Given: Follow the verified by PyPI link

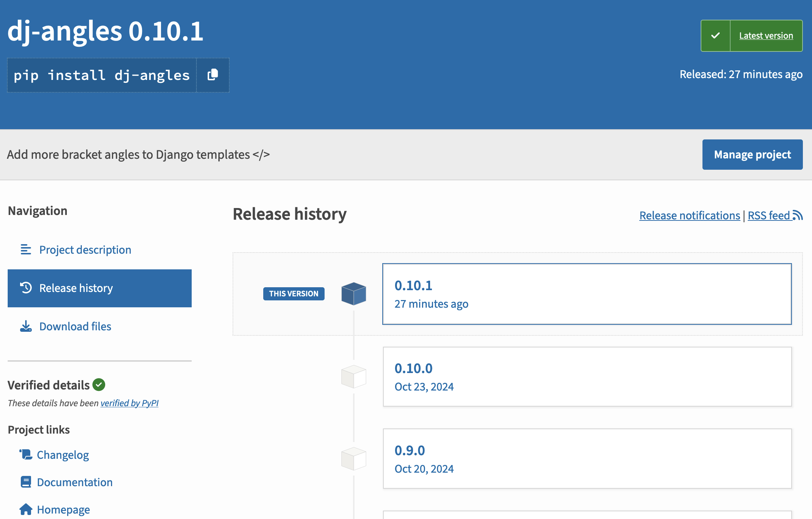Looking at the screenshot, I should coord(129,403).
